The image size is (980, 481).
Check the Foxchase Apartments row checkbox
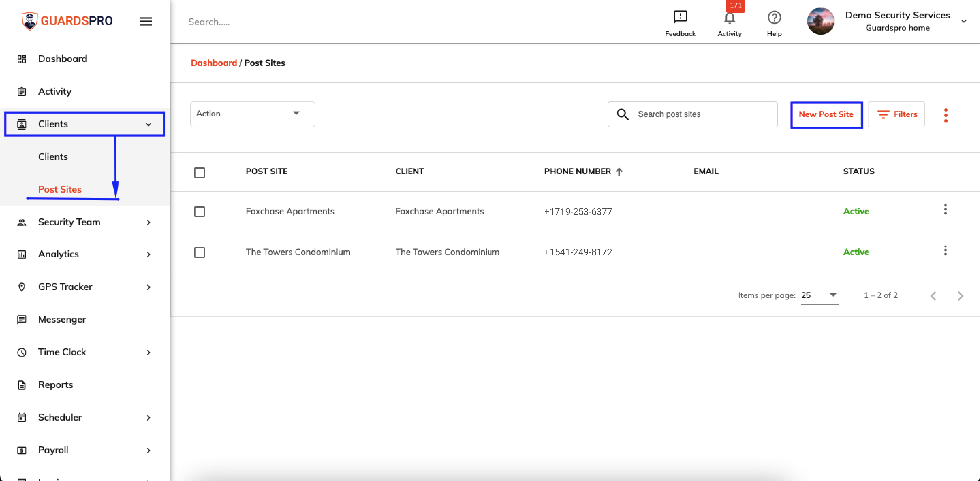pos(199,212)
